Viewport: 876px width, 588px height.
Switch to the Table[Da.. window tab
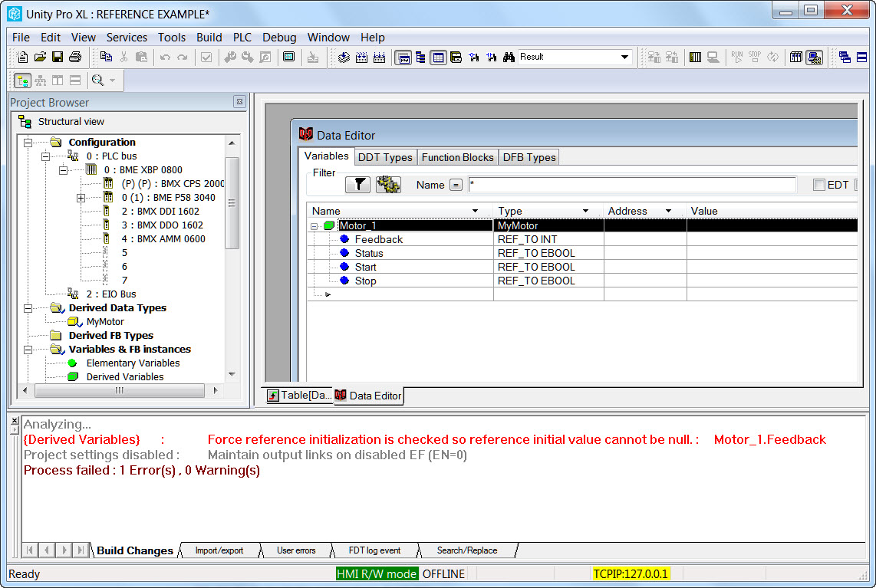pyautogui.click(x=299, y=396)
